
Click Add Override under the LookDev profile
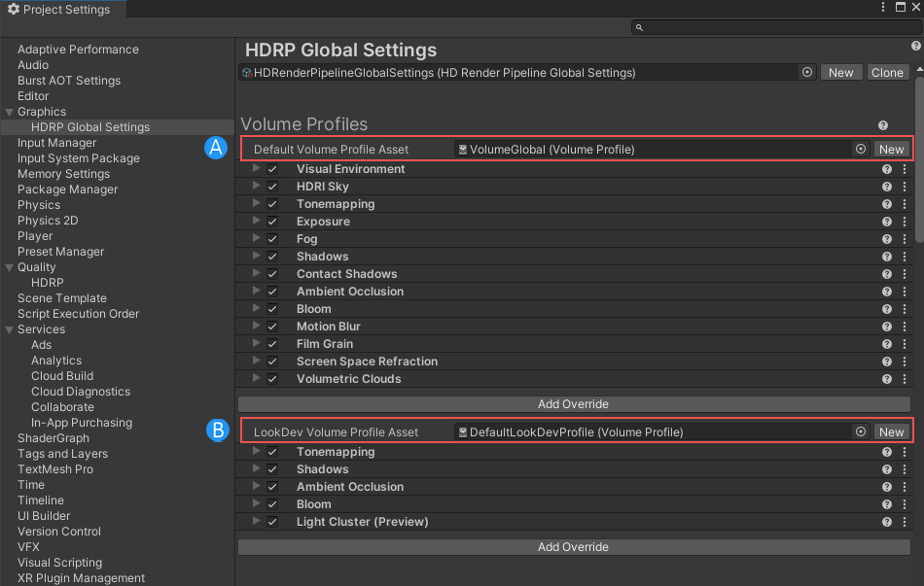click(x=574, y=547)
